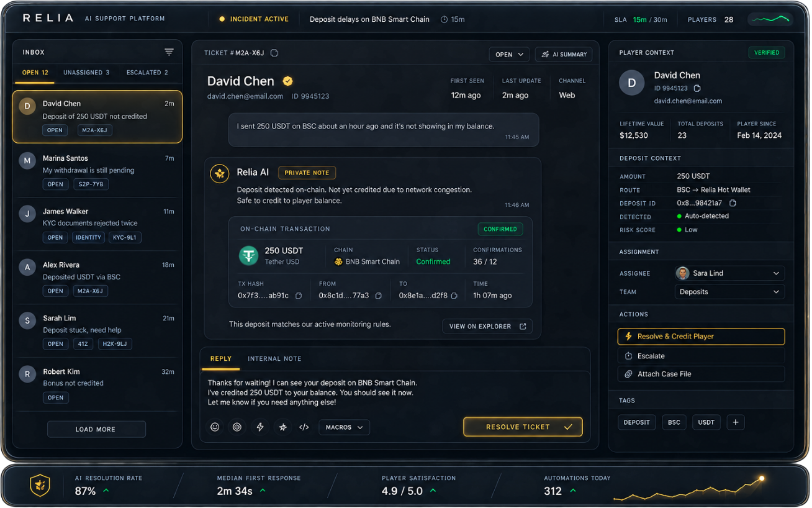The width and height of the screenshot is (812, 508).
Task: Click lightning bolt icon in reply toolbar
Action: click(260, 427)
